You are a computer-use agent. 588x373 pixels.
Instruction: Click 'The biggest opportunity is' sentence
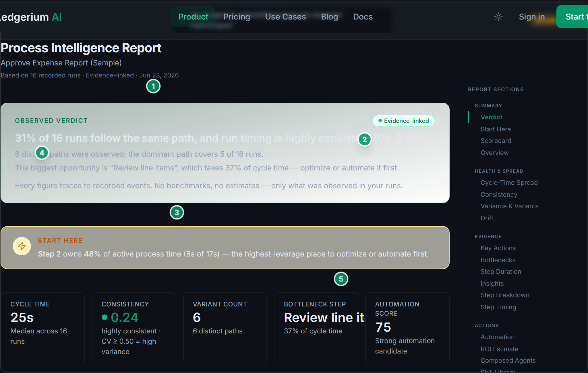[x=207, y=168]
